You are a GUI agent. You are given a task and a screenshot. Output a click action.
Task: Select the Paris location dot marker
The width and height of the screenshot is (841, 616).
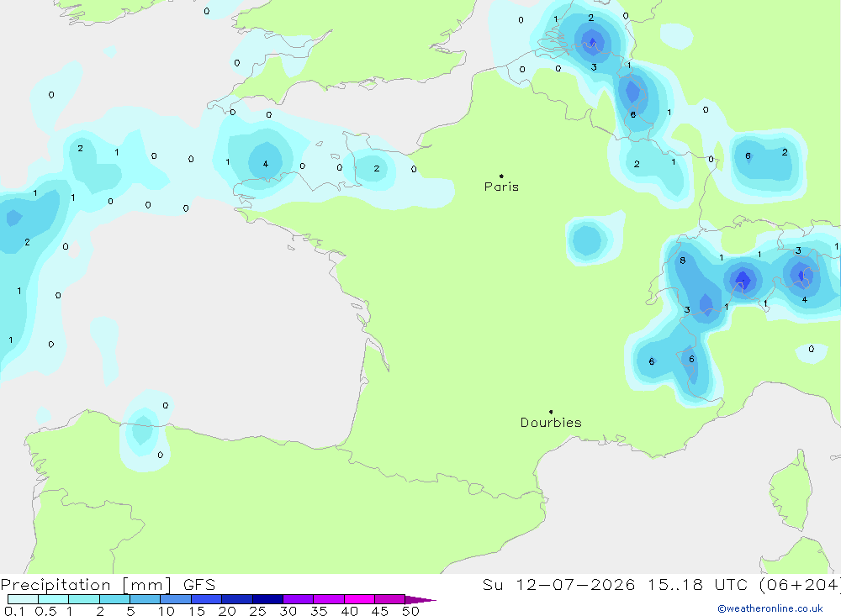501,176
